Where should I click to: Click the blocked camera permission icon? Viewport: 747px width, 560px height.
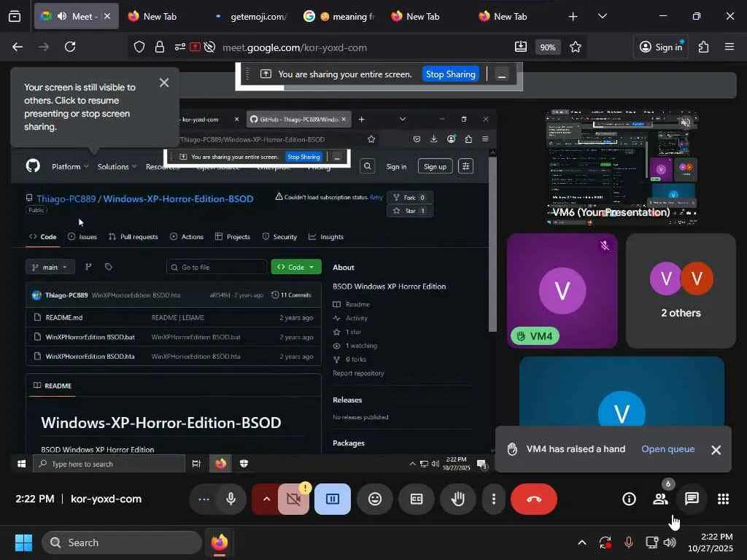[x=209, y=47]
